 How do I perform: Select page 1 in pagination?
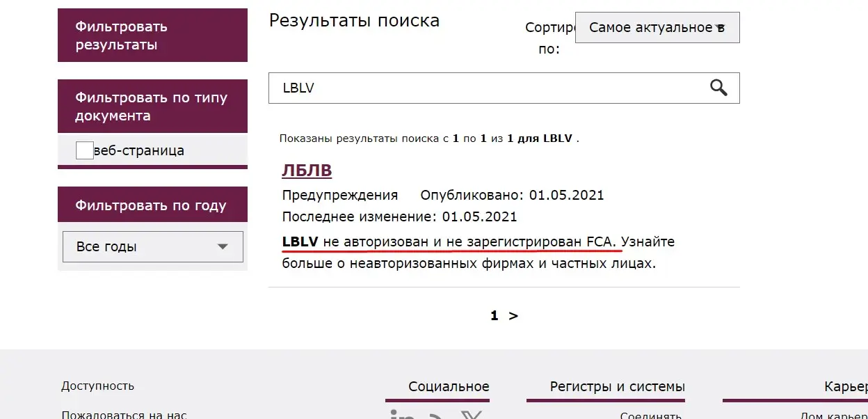495,315
